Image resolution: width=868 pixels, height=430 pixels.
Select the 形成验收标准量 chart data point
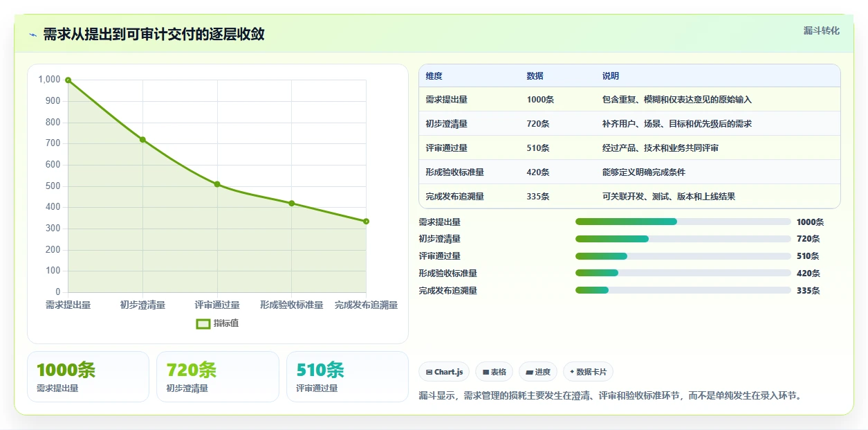click(x=292, y=204)
